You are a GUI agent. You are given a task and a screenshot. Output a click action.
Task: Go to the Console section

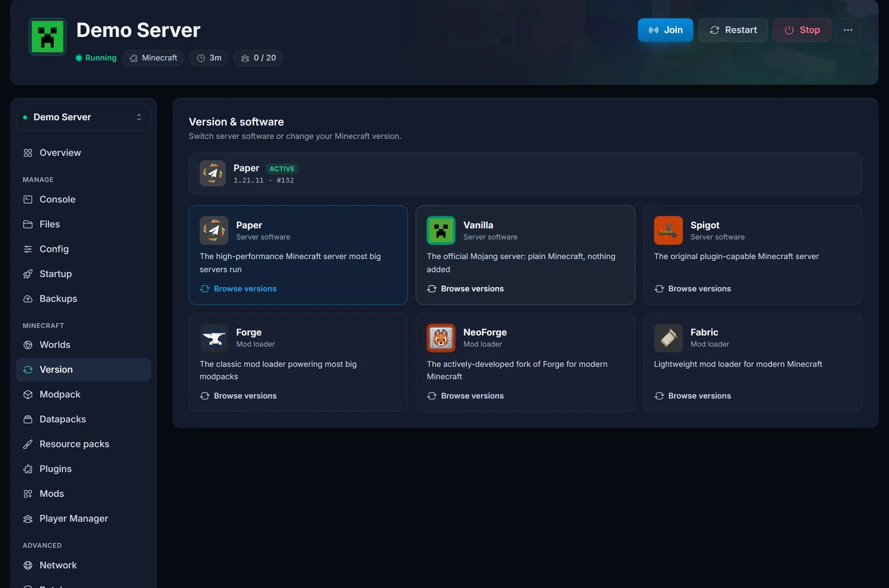coord(83,199)
